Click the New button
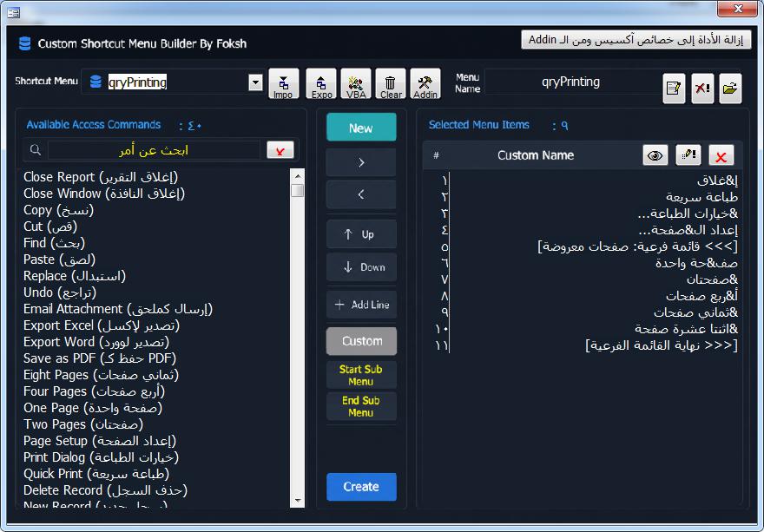Image resolution: width=764 pixels, height=532 pixels. [x=361, y=128]
